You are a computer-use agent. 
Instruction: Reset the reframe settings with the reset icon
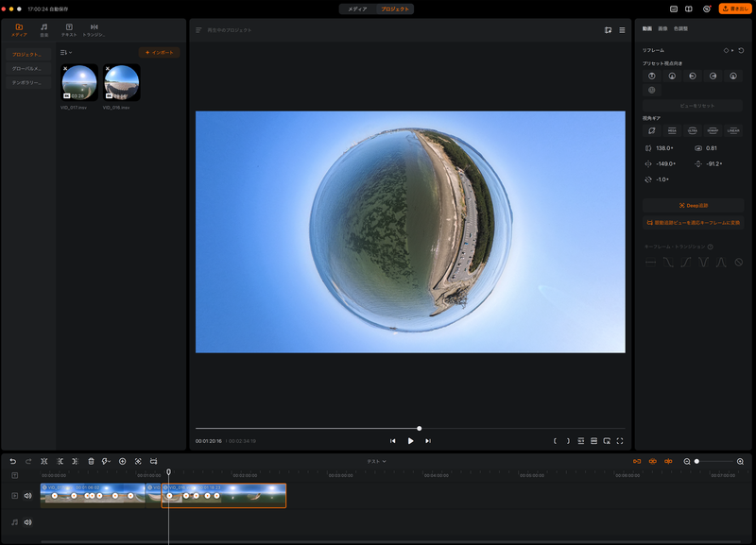[x=741, y=50]
